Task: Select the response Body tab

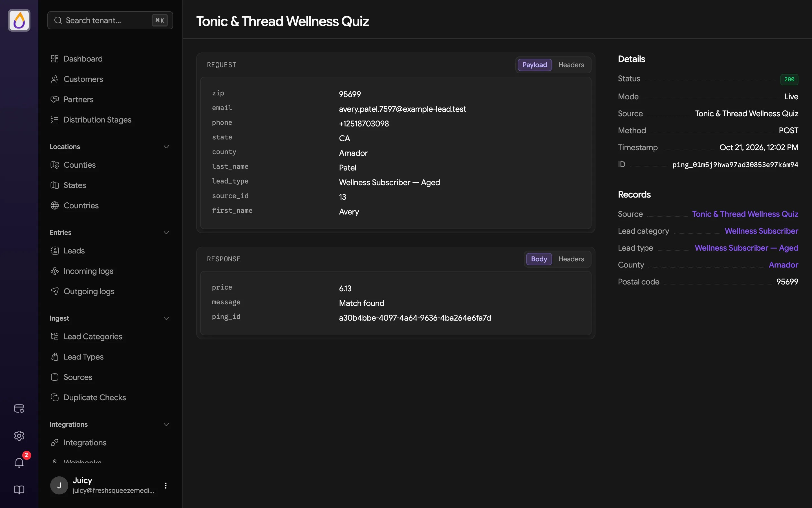Action: point(539,259)
